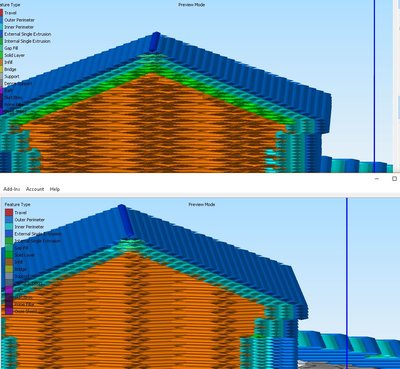The width and height of the screenshot is (400, 369).
Task: Open the Add-Ins menu
Action: (x=12, y=189)
